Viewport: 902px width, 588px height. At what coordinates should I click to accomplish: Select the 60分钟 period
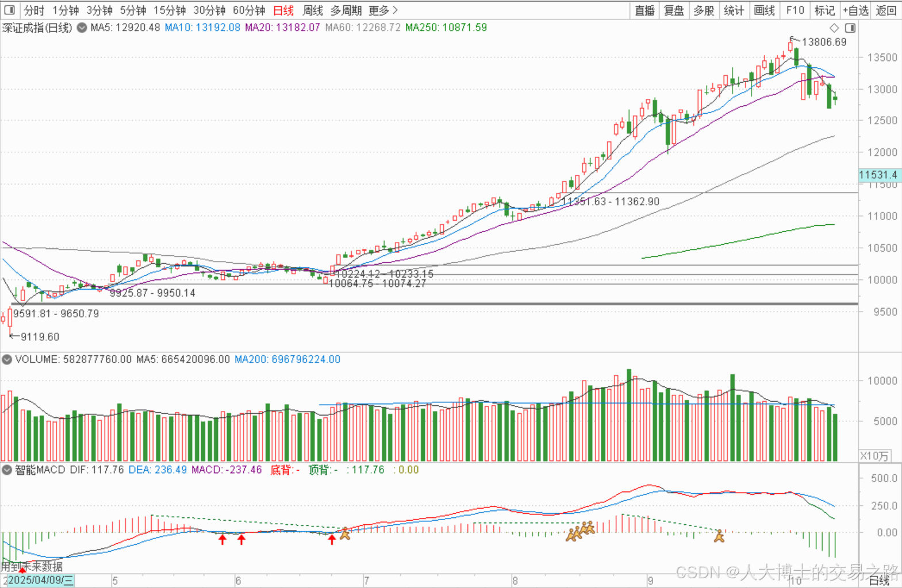(x=249, y=10)
